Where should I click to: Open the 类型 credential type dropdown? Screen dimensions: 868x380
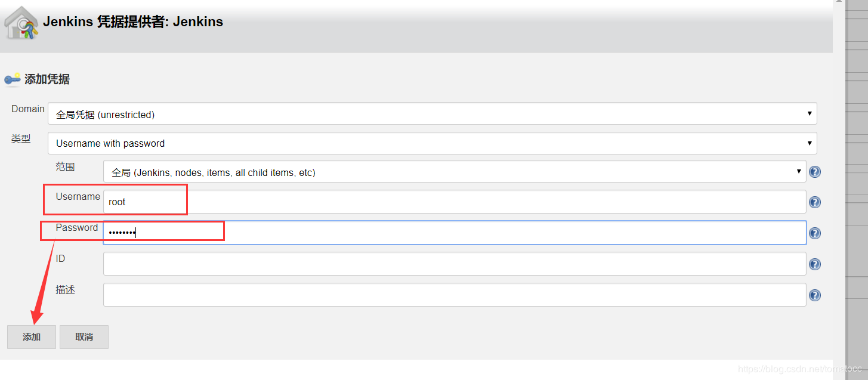[x=432, y=143]
